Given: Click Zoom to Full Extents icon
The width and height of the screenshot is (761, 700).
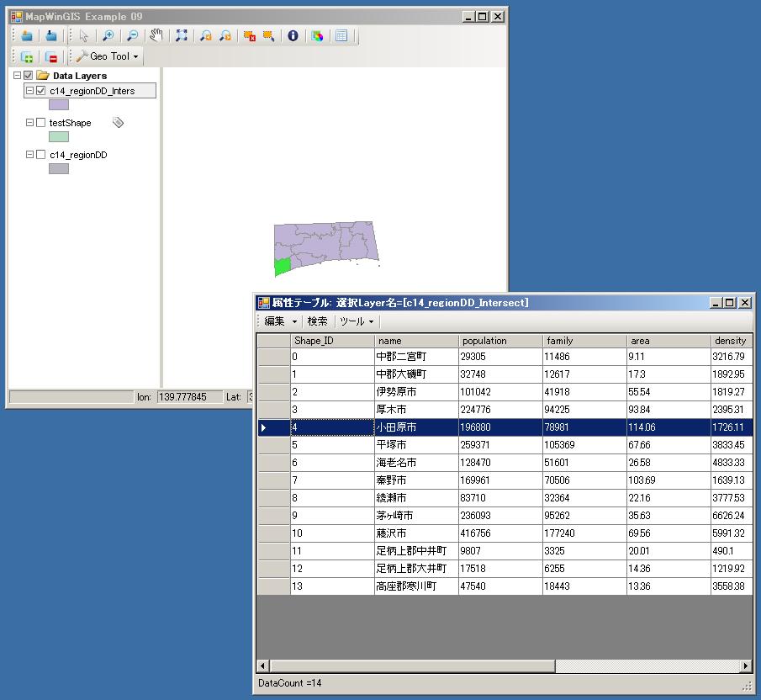Looking at the screenshot, I should click(182, 36).
